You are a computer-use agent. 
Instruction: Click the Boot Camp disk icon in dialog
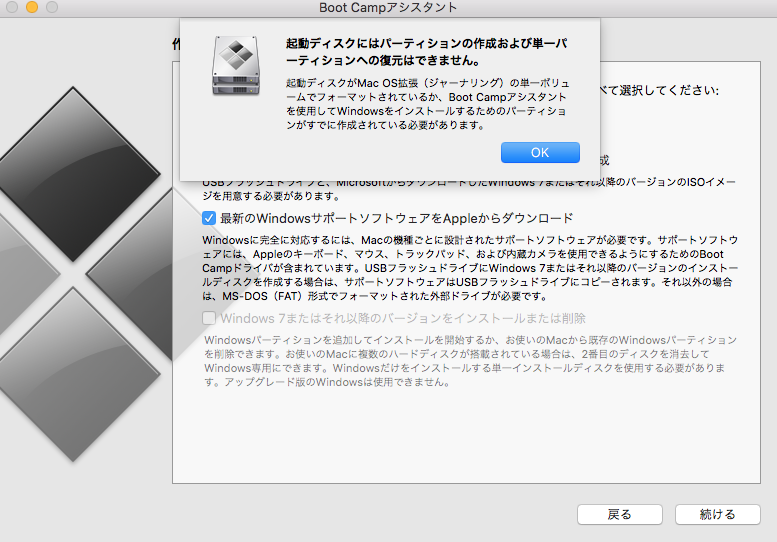coord(236,65)
